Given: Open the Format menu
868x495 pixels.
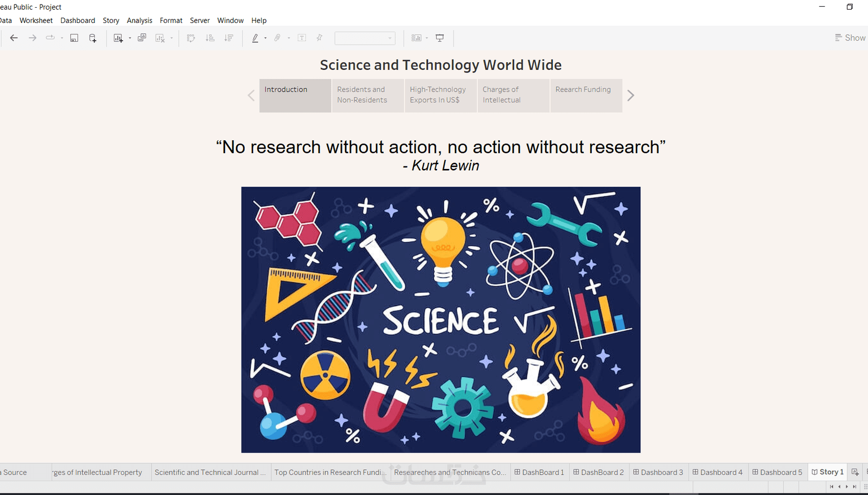Looking at the screenshot, I should point(171,20).
